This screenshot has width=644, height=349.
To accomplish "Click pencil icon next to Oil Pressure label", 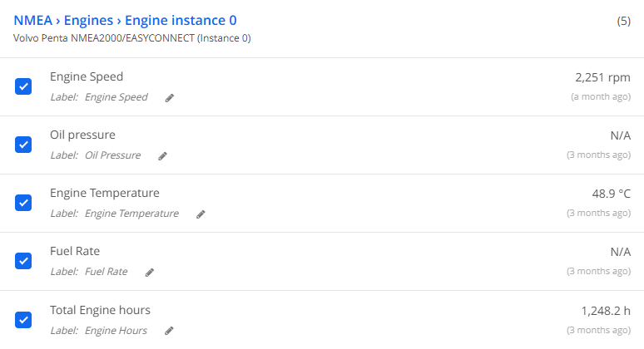I will [x=162, y=156].
